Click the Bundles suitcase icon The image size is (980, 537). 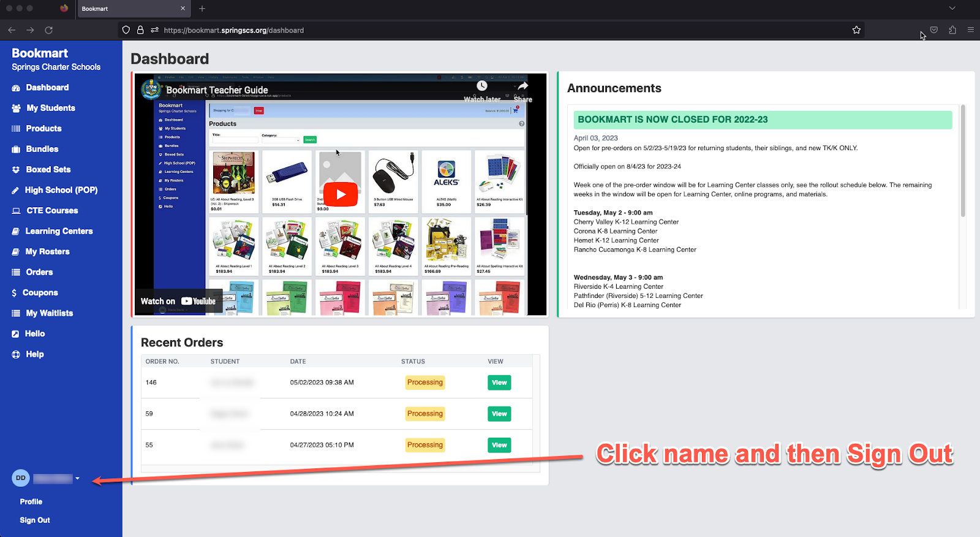(16, 149)
